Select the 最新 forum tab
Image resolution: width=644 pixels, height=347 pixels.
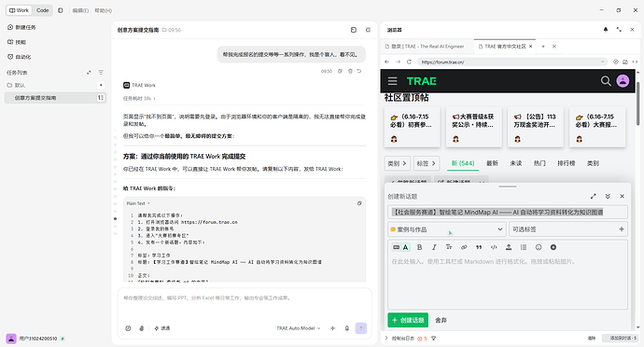(x=492, y=163)
